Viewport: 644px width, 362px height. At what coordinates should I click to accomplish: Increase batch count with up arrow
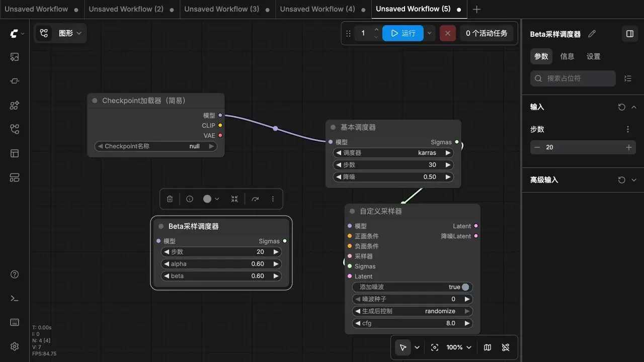376,30
